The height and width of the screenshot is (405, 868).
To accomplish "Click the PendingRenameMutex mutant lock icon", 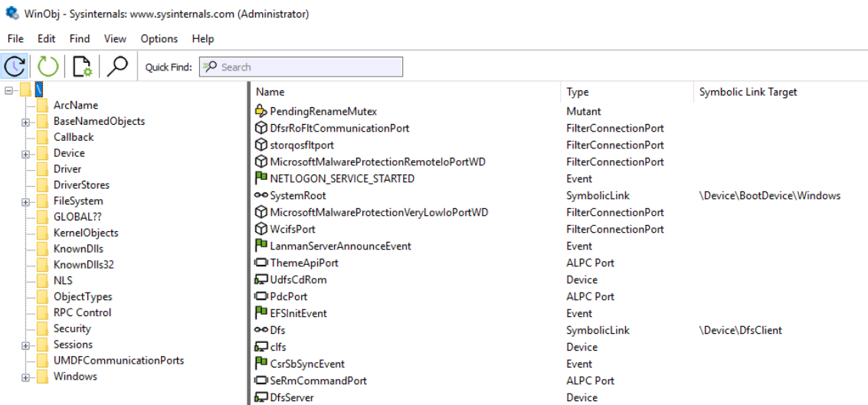I will pyautogui.click(x=260, y=111).
